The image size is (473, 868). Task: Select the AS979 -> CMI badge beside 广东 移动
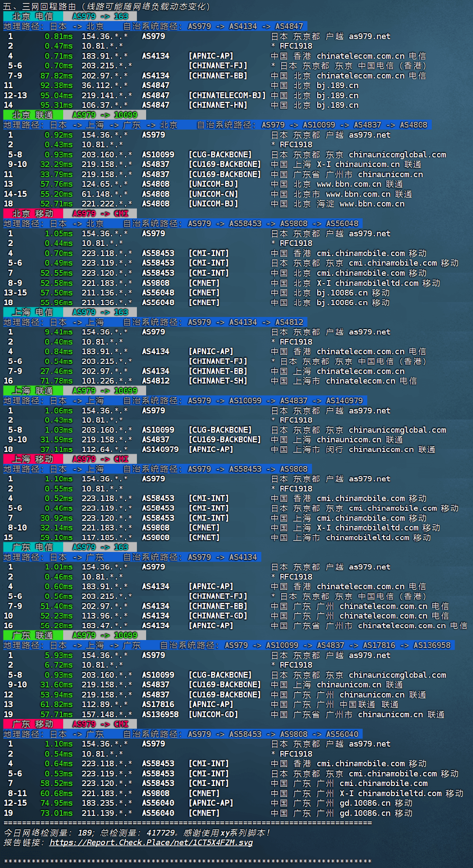(x=100, y=724)
